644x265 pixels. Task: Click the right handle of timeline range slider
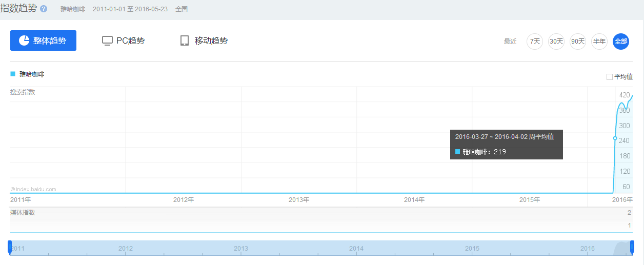click(632, 247)
